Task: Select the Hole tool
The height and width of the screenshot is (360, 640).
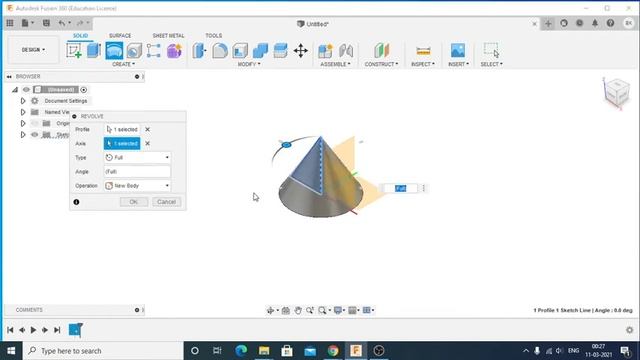Action: click(x=134, y=51)
